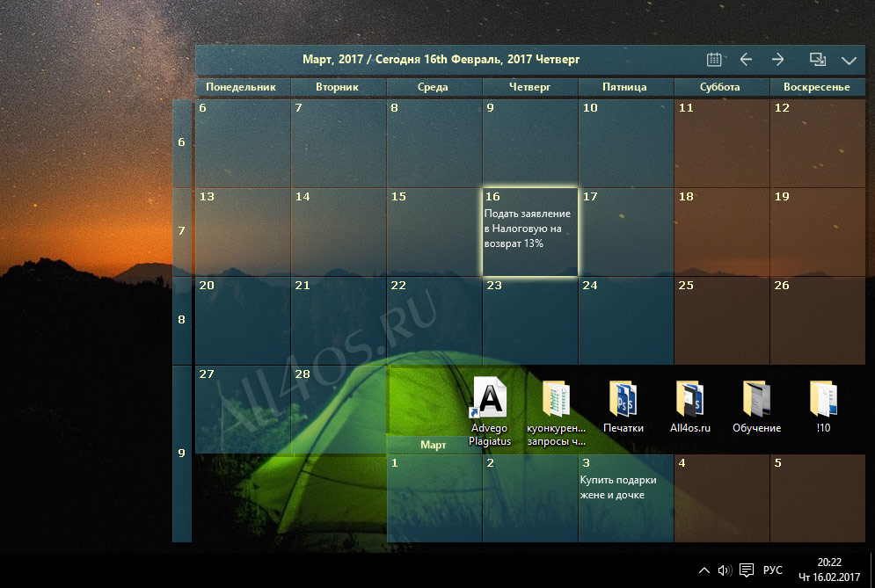Click the Воскресенье column header
The image size is (875, 588).
(x=818, y=87)
